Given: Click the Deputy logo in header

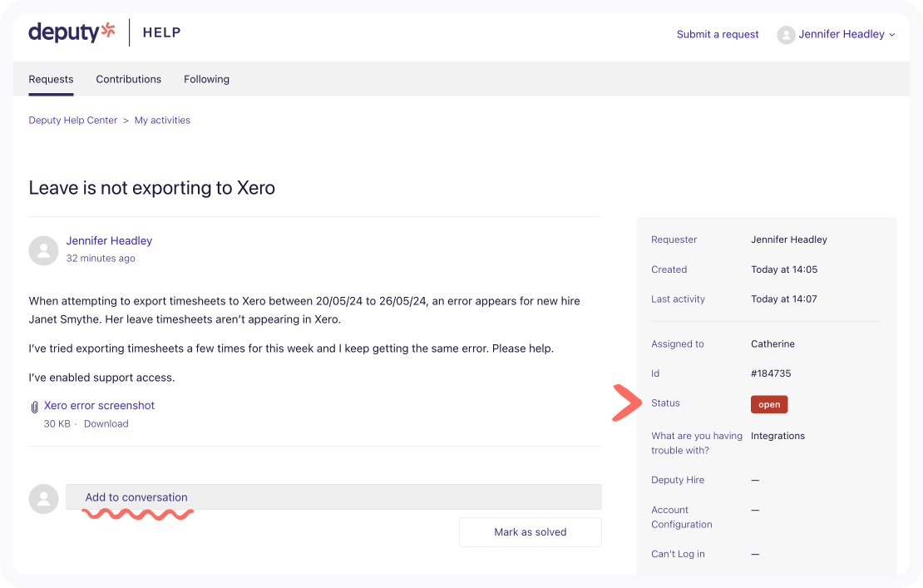Looking at the screenshot, I should [72, 32].
